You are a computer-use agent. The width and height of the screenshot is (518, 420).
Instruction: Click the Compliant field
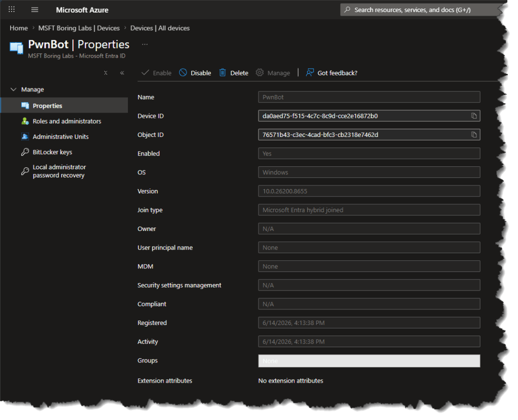(x=369, y=304)
